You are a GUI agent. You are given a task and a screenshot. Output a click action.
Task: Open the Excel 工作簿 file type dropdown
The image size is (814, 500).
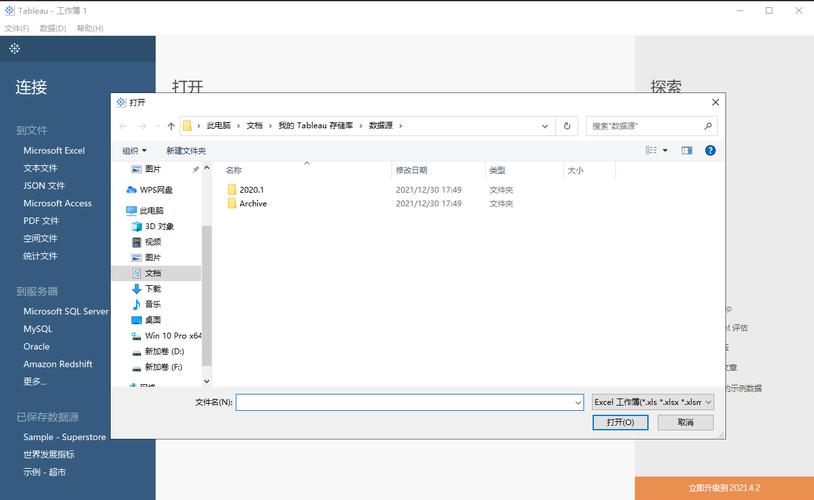(x=653, y=402)
